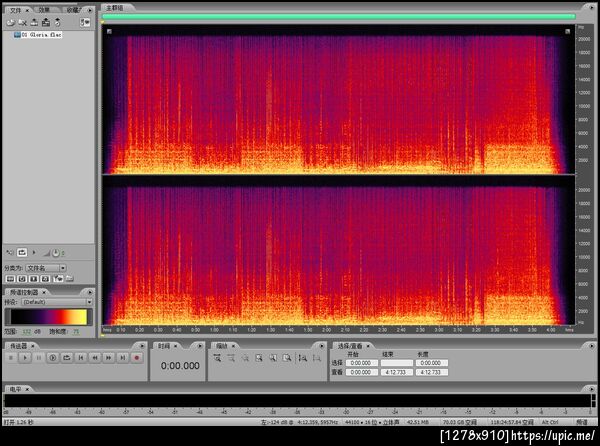
Task: Open the Files panel flyout menu arrow
Action: point(90,10)
